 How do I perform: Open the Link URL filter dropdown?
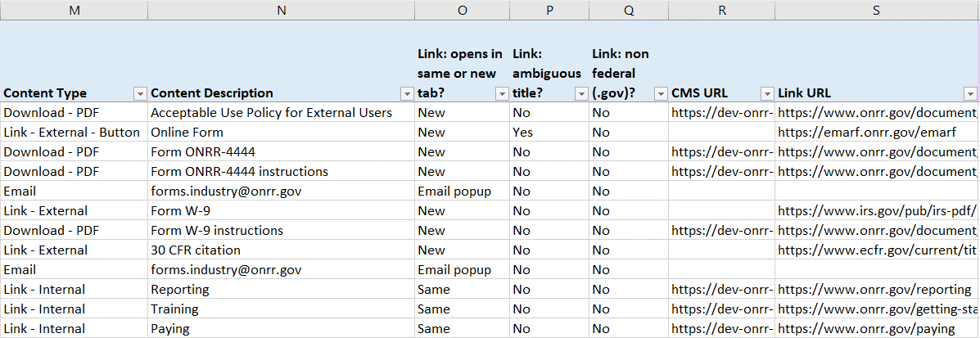(x=971, y=93)
